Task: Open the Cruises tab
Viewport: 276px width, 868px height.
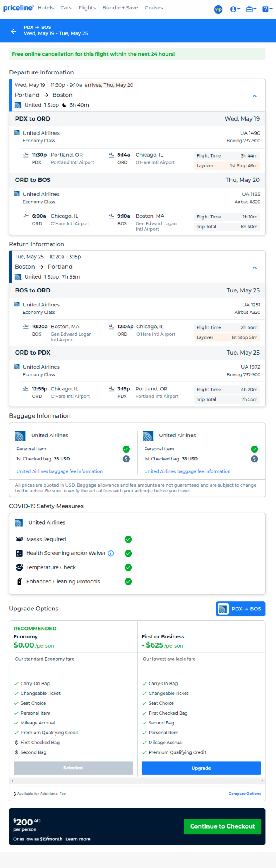Action: [x=154, y=8]
